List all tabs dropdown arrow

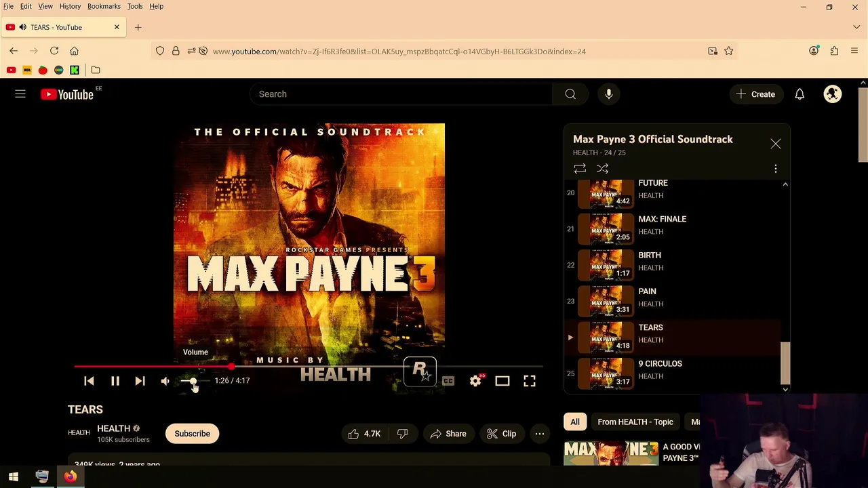coord(856,27)
